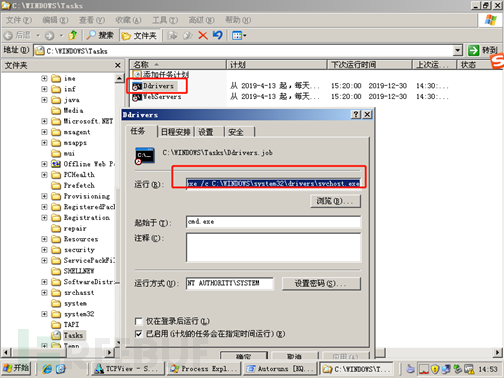Expand the Microsoft.NET folder node
Screen dimensions: 504x378
pyautogui.click(x=44, y=121)
